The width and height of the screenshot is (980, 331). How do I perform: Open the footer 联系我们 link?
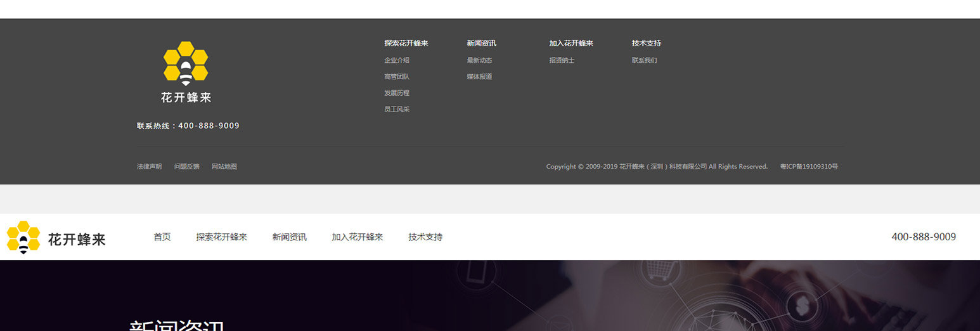click(645, 60)
